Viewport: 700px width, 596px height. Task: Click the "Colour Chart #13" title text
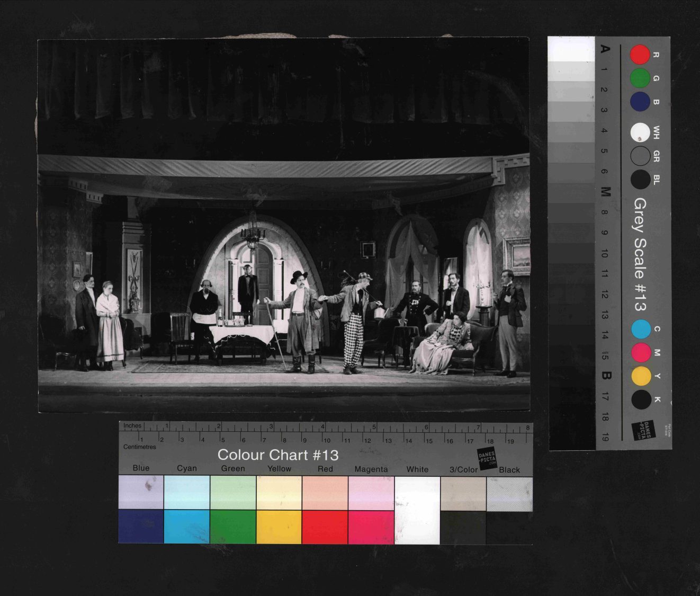coord(277,455)
